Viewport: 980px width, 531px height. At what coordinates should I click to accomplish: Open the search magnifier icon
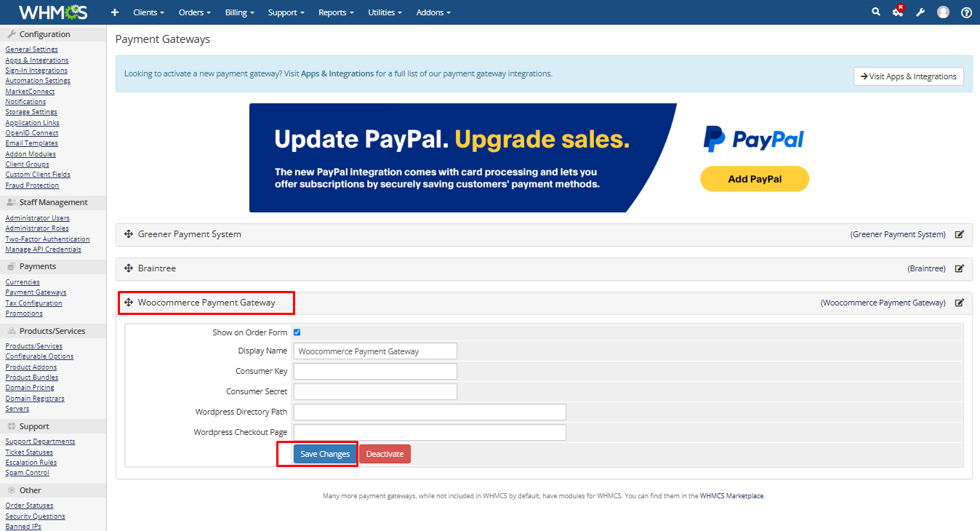coord(876,12)
